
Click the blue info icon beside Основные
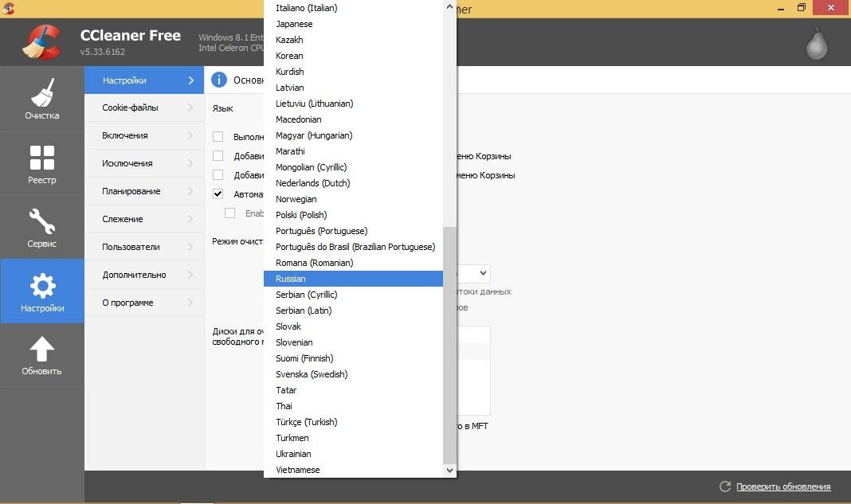coord(218,80)
